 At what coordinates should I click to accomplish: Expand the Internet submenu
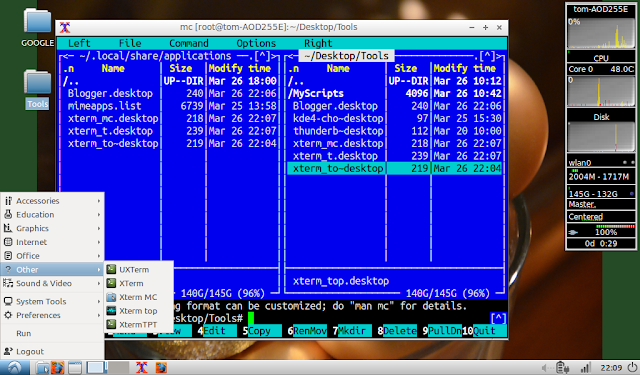coord(52,242)
